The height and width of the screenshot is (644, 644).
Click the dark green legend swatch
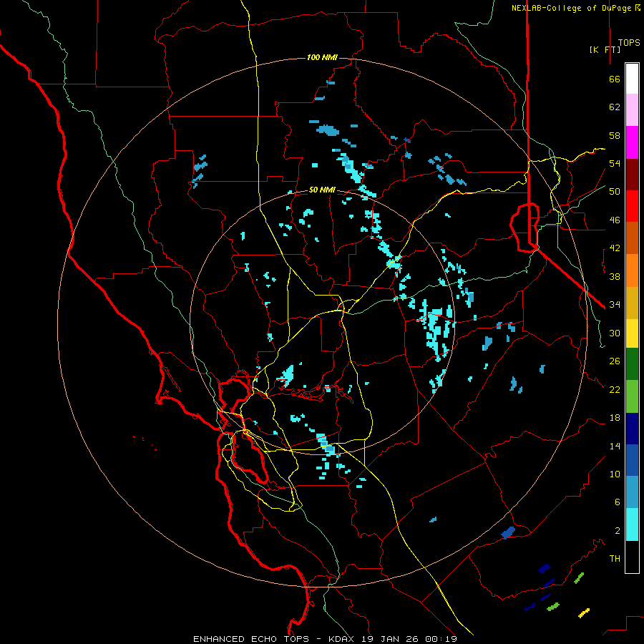(x=632, y=364)
